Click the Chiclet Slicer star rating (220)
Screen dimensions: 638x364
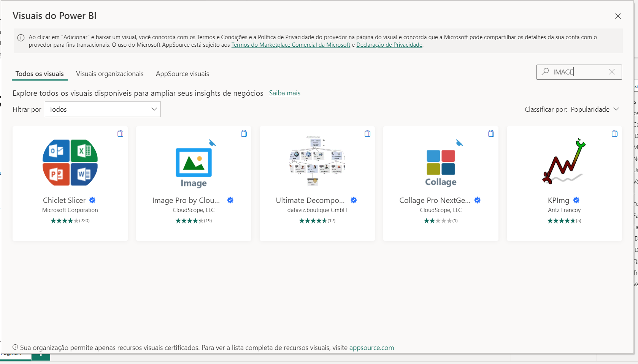coord(70,221)
